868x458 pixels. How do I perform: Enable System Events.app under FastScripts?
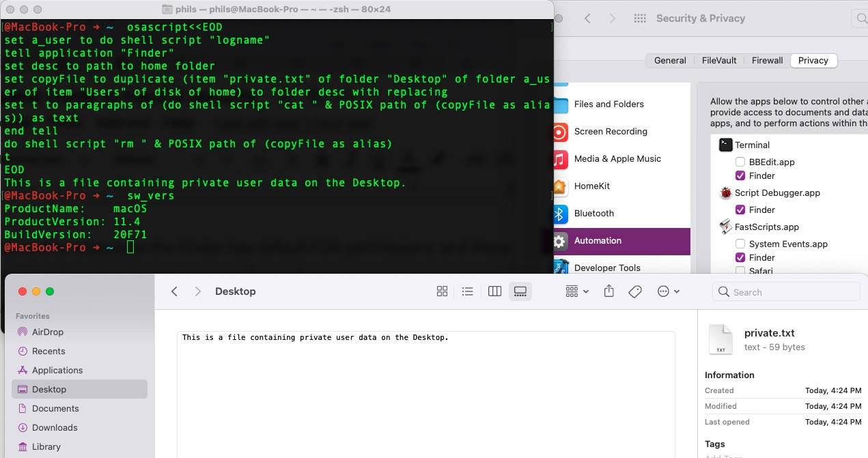pyautogui.click(x=740, y=244)
